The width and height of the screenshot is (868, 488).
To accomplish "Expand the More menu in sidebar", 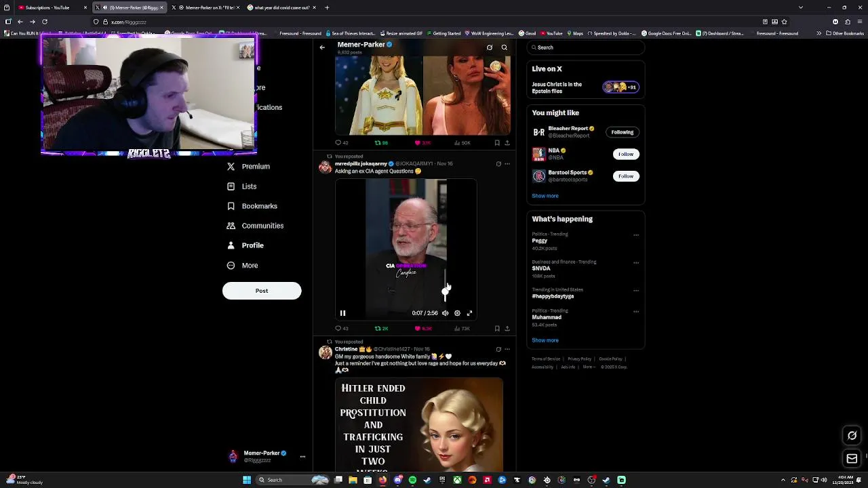I will (x=243, y=266).
